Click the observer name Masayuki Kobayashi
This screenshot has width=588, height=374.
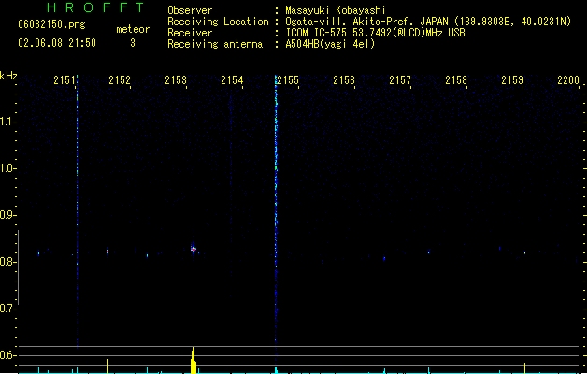point(336,10)
